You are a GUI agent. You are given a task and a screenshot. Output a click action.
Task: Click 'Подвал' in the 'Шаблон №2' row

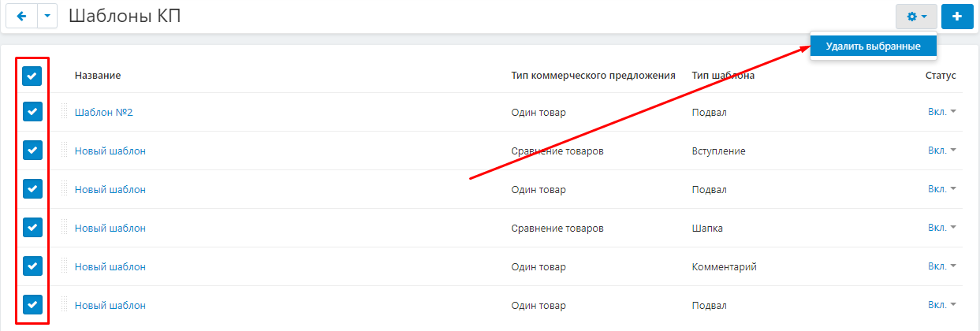(x=710, y=112)
